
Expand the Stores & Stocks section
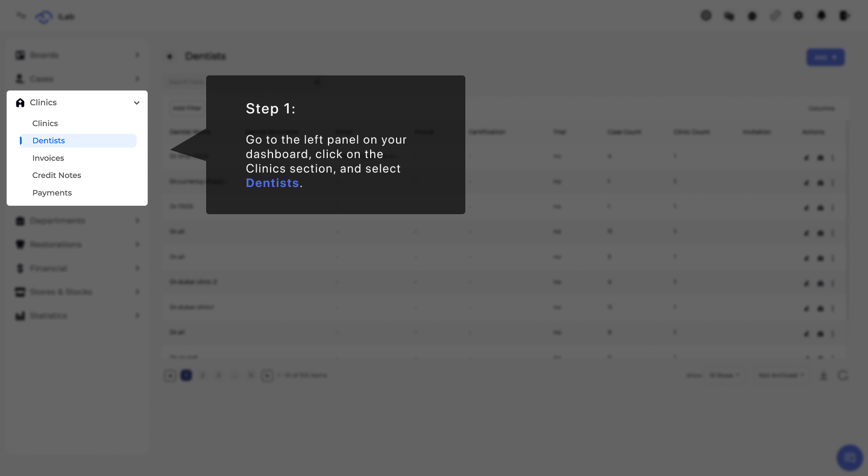[x=77, y=292]
